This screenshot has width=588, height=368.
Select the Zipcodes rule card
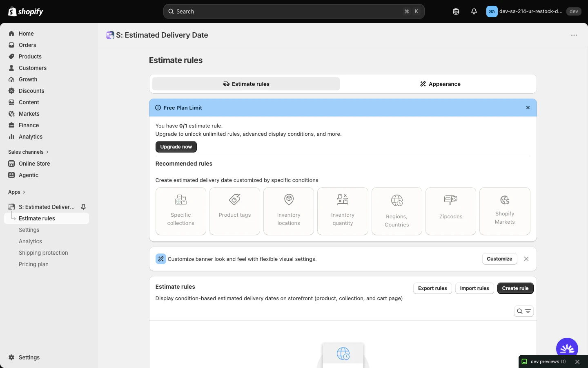pos(451,211)
